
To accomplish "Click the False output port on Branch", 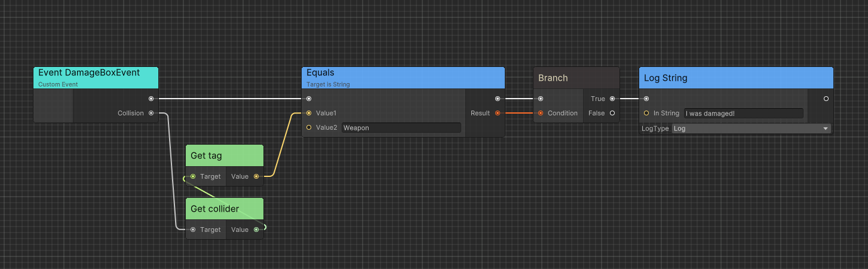I will tap(612, 113).
